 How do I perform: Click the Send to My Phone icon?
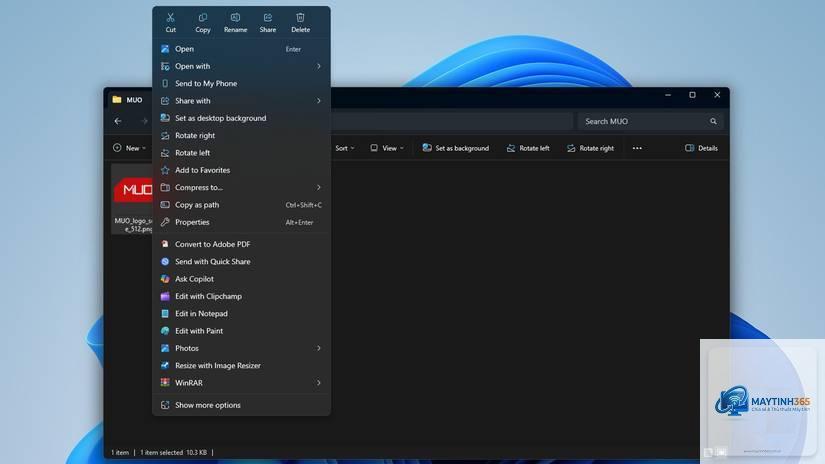tap(165, 84)
